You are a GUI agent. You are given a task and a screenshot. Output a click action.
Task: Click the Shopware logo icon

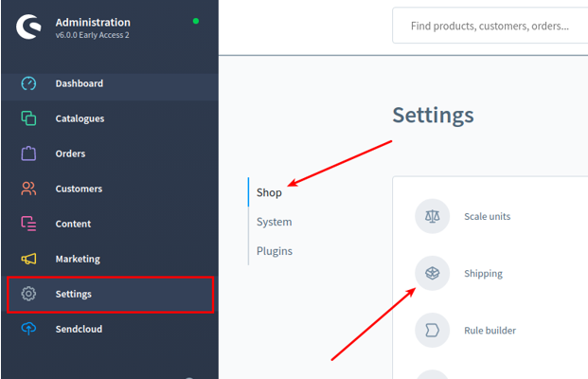pos(28,27)
